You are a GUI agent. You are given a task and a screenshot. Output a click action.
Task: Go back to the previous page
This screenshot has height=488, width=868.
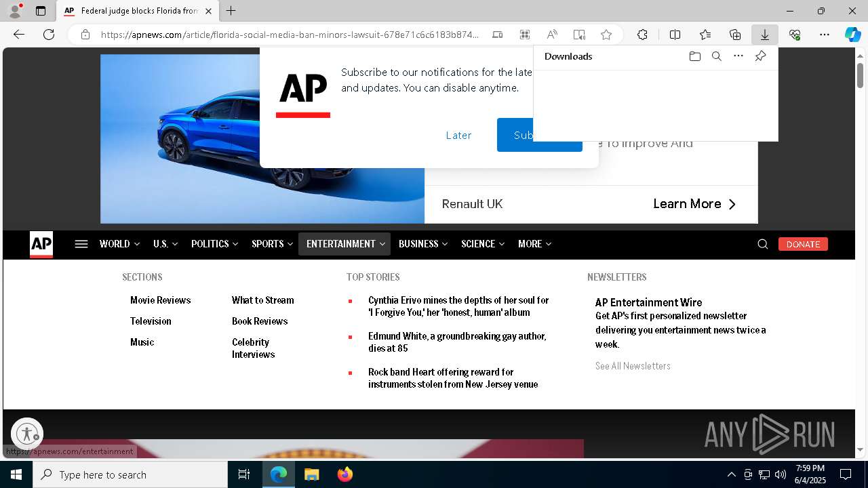[19, 35]
